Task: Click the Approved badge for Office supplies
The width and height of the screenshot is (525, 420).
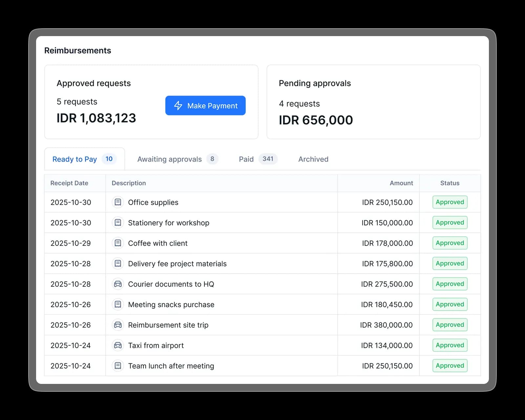Action: pyautogui.click(x=450, y=202)
